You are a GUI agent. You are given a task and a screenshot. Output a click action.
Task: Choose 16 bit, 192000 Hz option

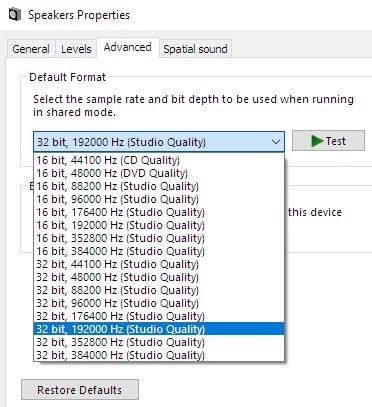[159, 225]
